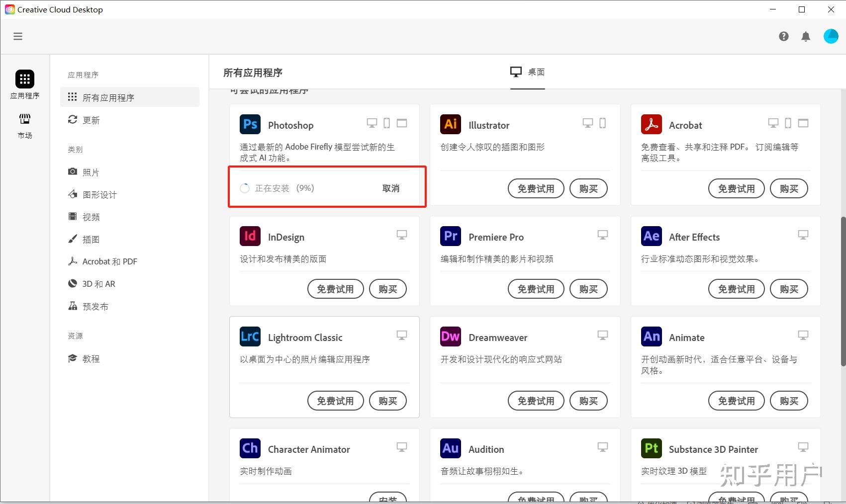This screenshot has height=504, width=846.
Task: Open the account profile avatar
Action: 831,36
